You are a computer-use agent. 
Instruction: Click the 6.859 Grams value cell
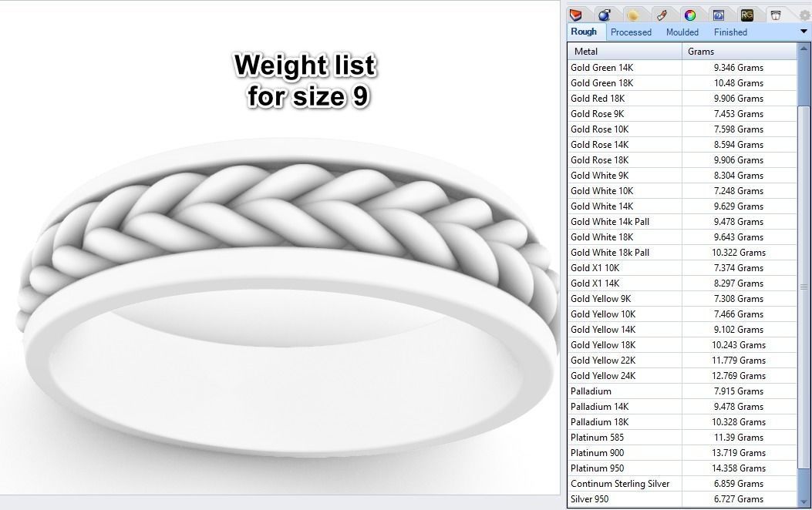click(740, 484)
